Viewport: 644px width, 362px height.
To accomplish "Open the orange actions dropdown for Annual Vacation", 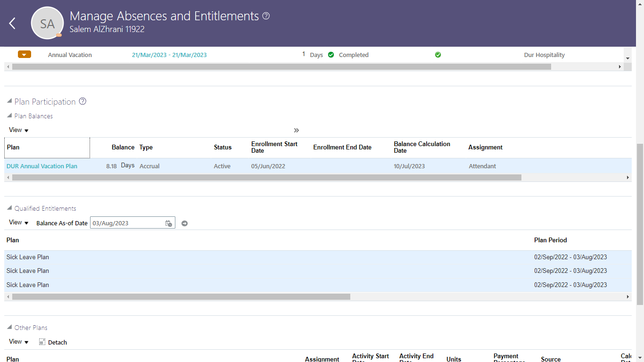I will pos(24,54).
